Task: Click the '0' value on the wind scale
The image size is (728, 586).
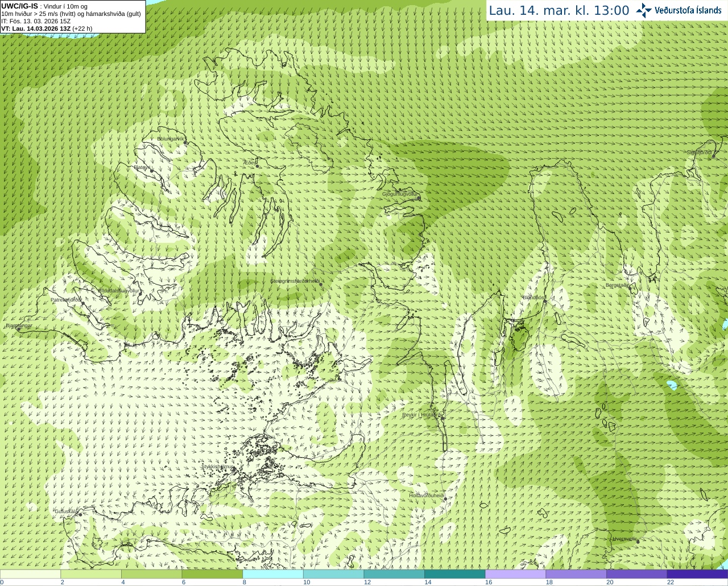Action: point(2,582)
